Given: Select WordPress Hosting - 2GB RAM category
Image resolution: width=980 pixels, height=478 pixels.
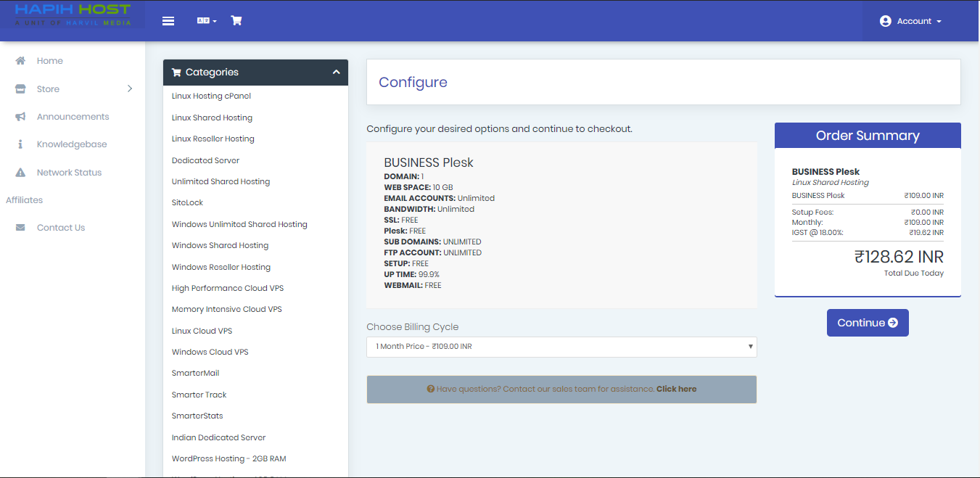Looking at the screenshot, I should tap(229, 458).
